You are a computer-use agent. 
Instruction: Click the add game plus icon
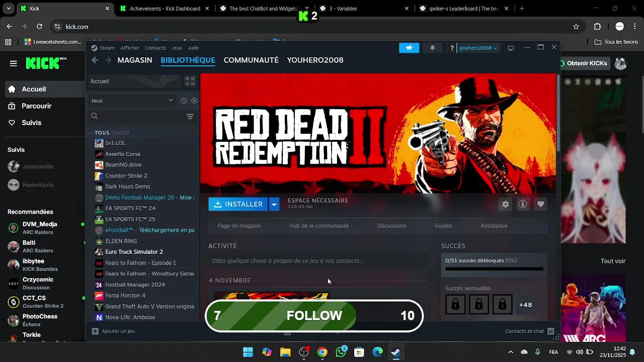pyautogui.click(x=95, y=331)
